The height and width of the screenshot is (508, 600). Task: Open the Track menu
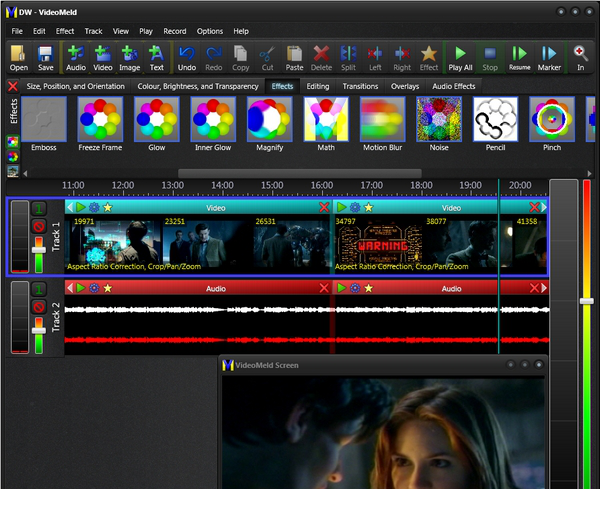click(93, 31)
